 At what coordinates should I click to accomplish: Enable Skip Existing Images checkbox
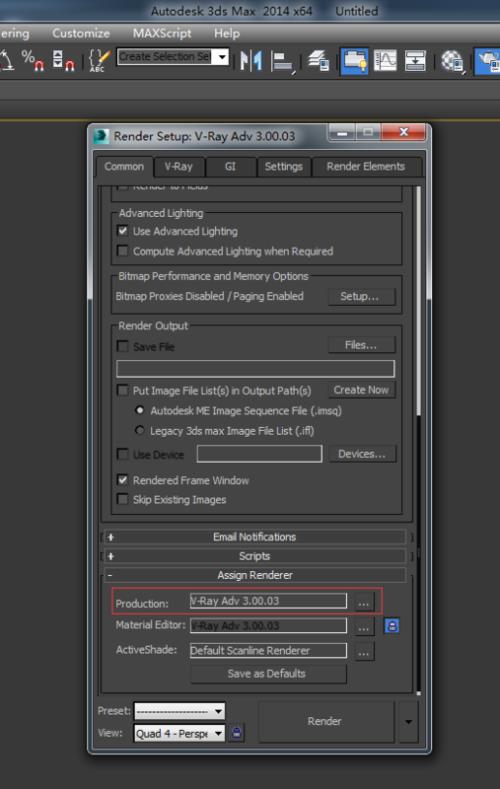[122, 499]
